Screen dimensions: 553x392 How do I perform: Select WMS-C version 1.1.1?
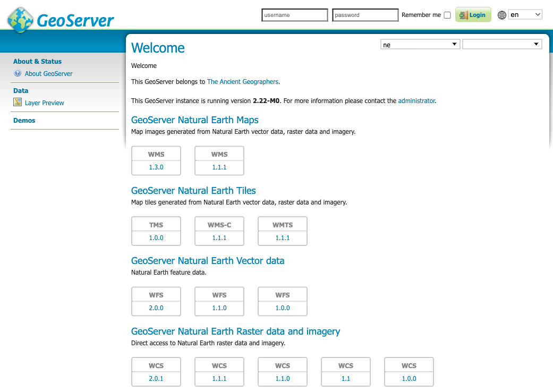[219, 238]
